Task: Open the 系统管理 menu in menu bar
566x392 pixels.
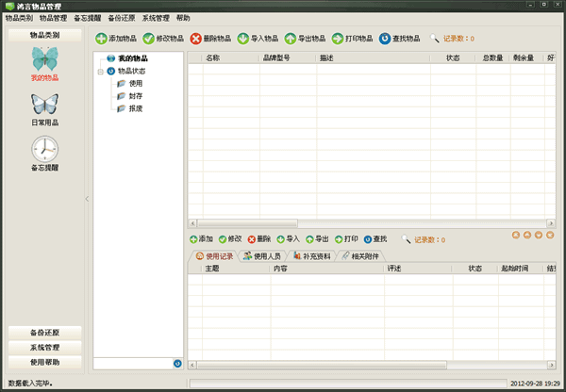Action: click(x=156, y=18)
